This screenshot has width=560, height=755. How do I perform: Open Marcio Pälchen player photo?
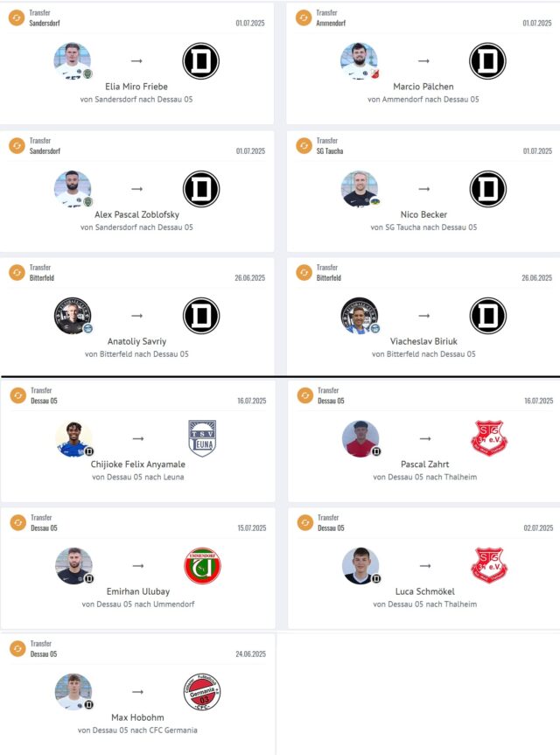[360, 61]
